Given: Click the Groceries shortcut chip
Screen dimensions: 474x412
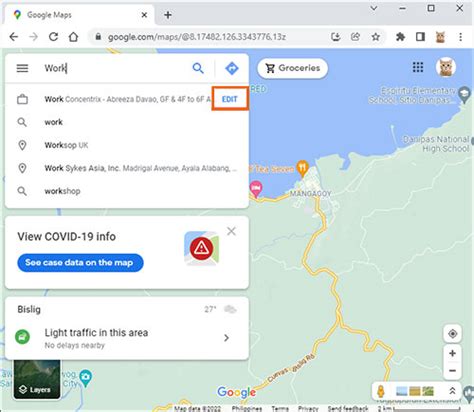Looking at the screenshot, I should point(293,68).
